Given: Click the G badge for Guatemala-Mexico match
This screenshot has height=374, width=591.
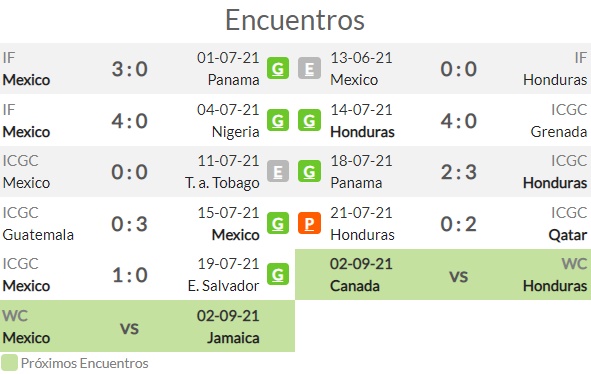Looking at the screenshot, I should 278,223.
